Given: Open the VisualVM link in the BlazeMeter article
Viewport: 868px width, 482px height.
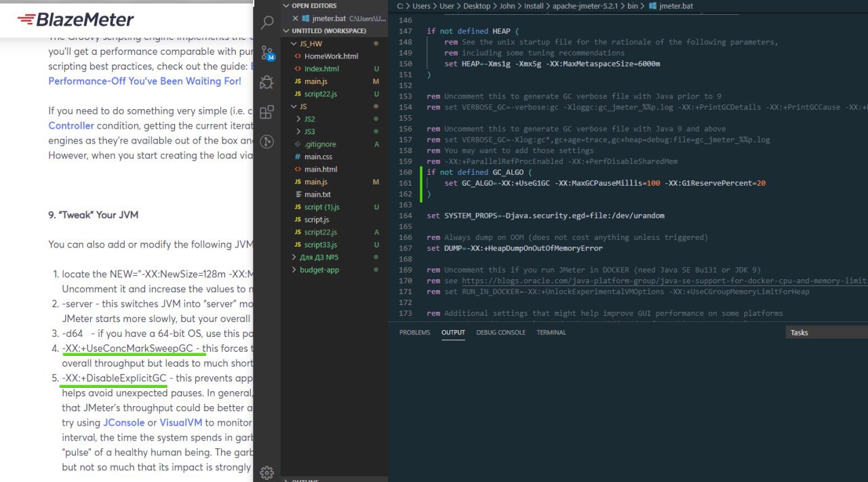Looking at the screenshot, I should pos(181,422).
